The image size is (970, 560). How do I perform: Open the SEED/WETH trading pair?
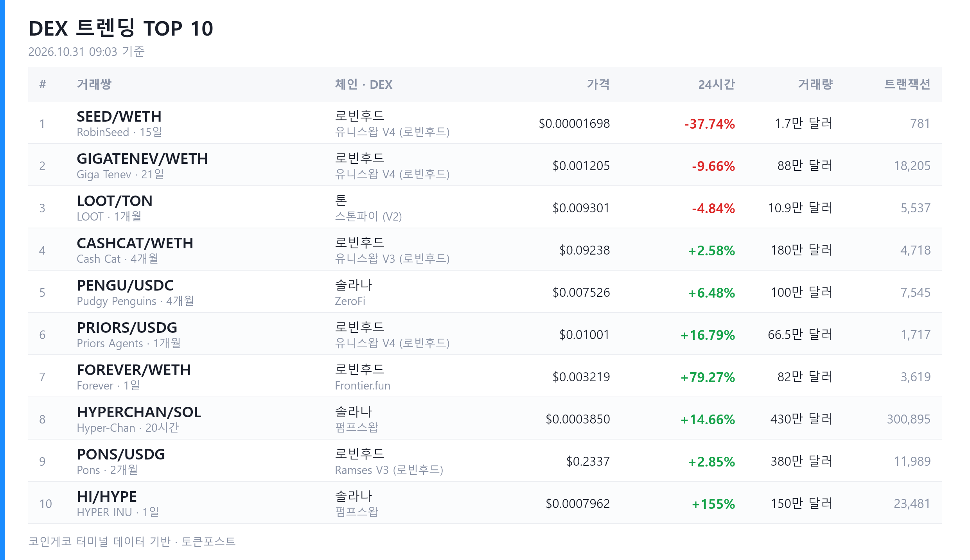119,117
